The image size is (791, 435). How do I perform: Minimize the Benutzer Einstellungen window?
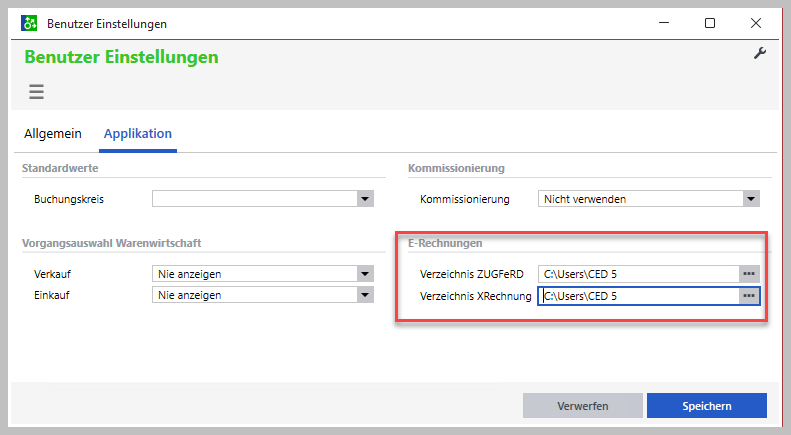(664, 23)
